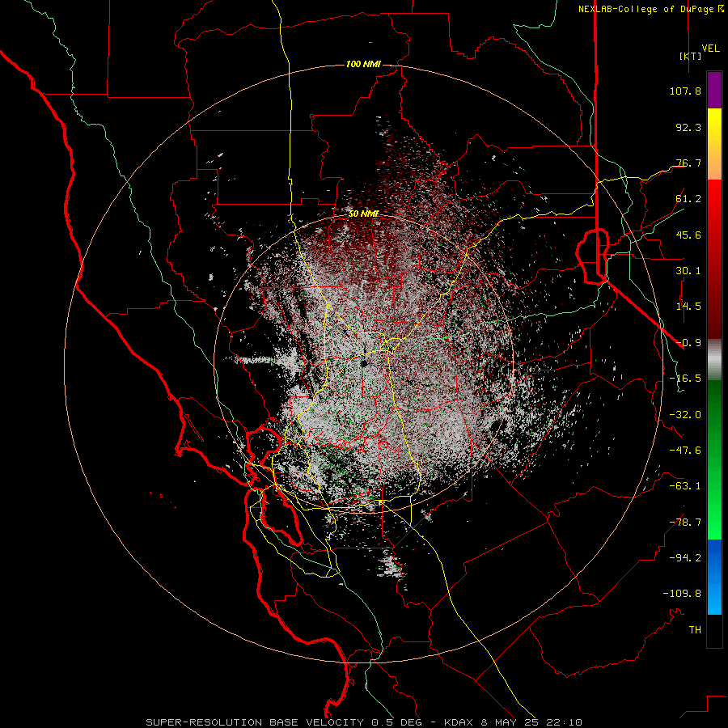The width and height of the screenshot is (728, 728).
Task: Click the -109.8 legend value
Action: 682,594
